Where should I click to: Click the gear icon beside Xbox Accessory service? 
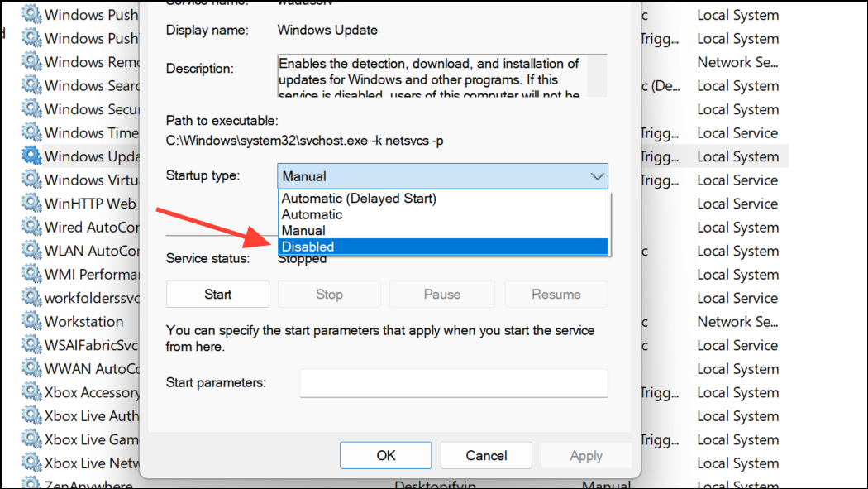point(31,392)
